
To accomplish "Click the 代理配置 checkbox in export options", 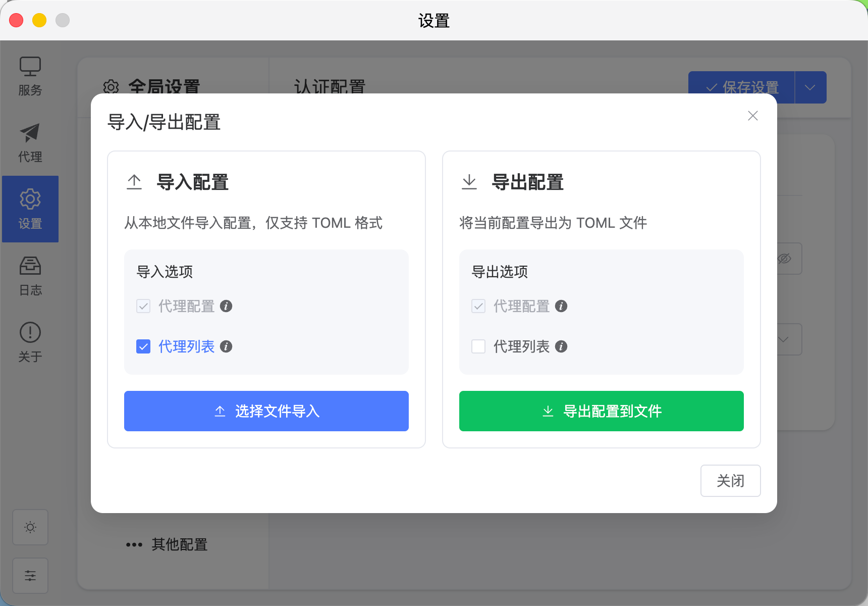I will [x=478, y=306].
